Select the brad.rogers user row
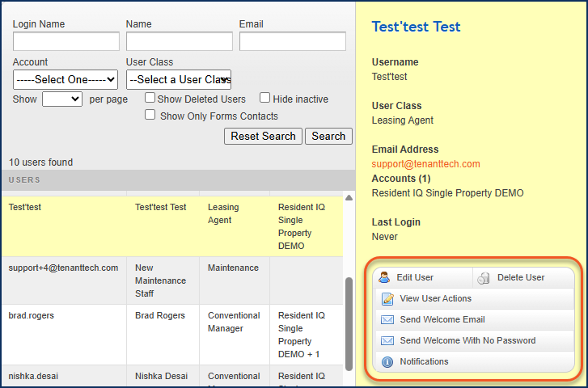The height and width of the screenshot is (388, 588). point(172,335)
